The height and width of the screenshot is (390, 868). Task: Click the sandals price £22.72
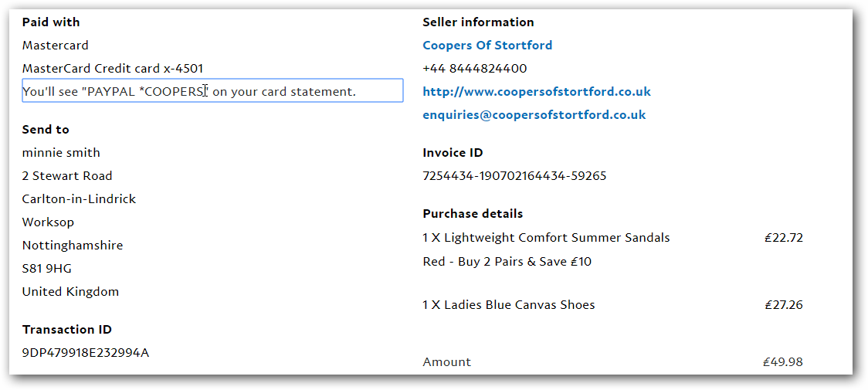[x=783, y=238]
